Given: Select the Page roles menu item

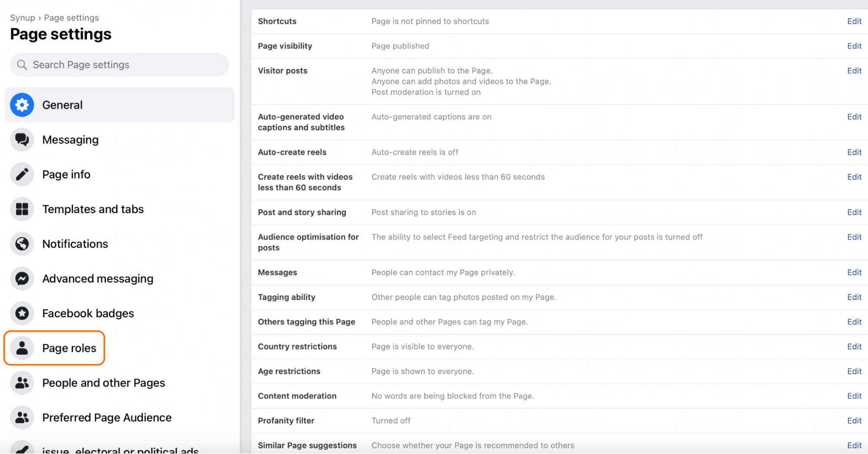Looking at the screenshot, I should [54, 348].
